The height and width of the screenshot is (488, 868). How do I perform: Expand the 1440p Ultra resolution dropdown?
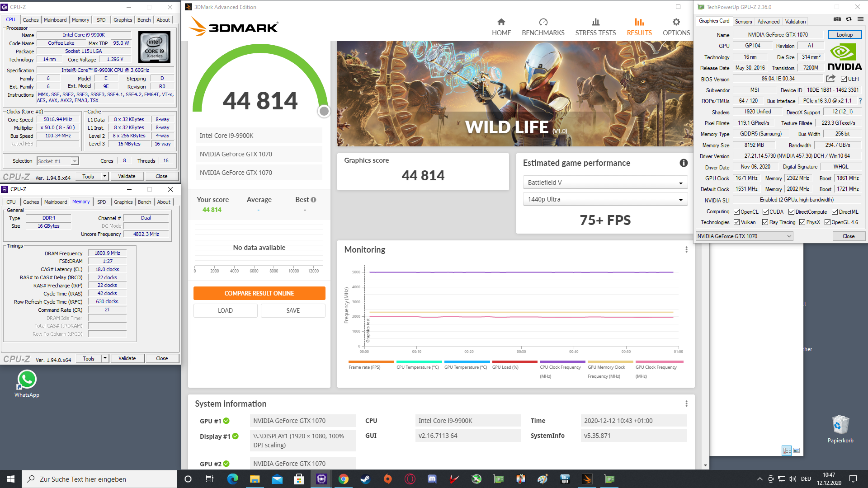pyautogui.click(x=605, y=199)
